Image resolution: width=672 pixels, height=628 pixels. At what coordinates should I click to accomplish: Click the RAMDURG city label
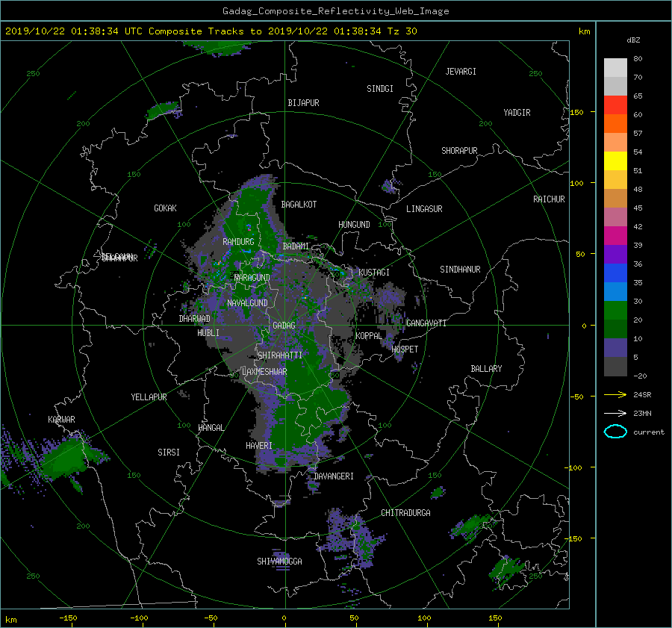click(238, 242)
